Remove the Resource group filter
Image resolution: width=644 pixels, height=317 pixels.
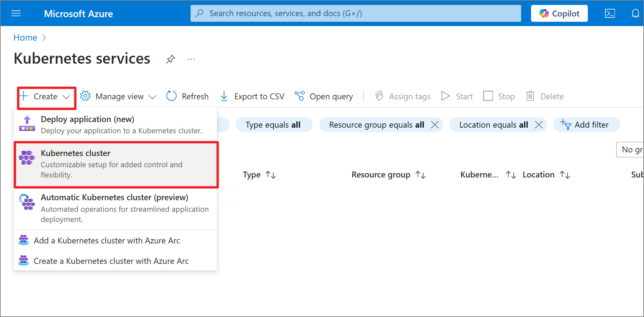(x=435, y=125)
